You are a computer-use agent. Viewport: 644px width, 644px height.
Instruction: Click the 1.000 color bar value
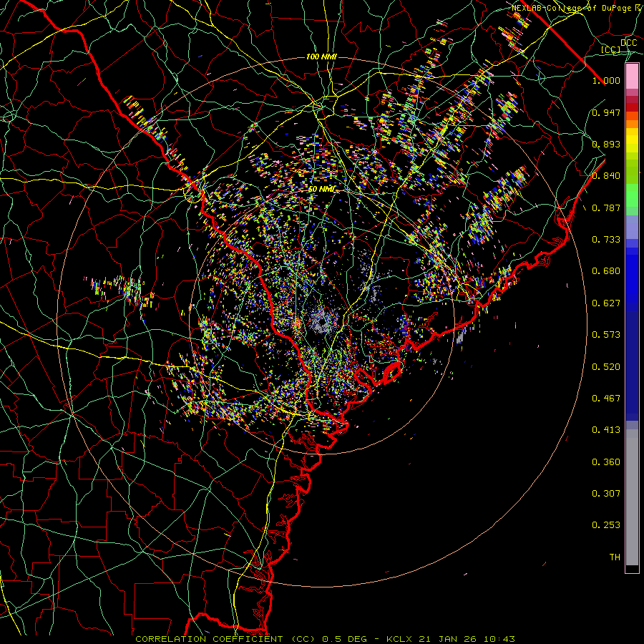606,80
